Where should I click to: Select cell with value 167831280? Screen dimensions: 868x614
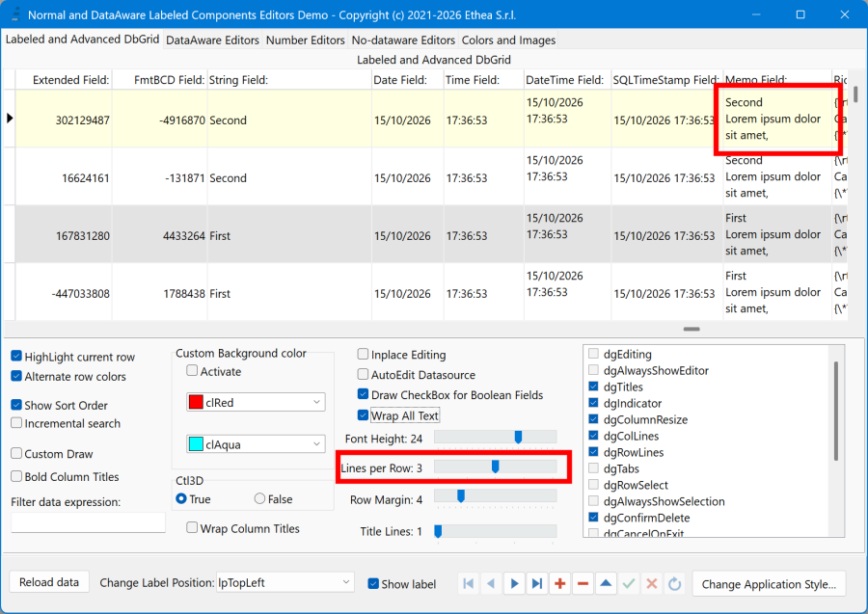click(64, 235)
